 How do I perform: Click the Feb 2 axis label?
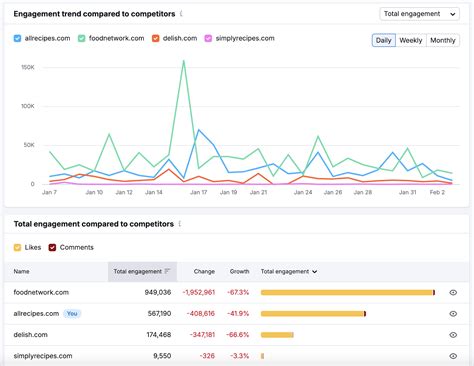tap(437, 192)
